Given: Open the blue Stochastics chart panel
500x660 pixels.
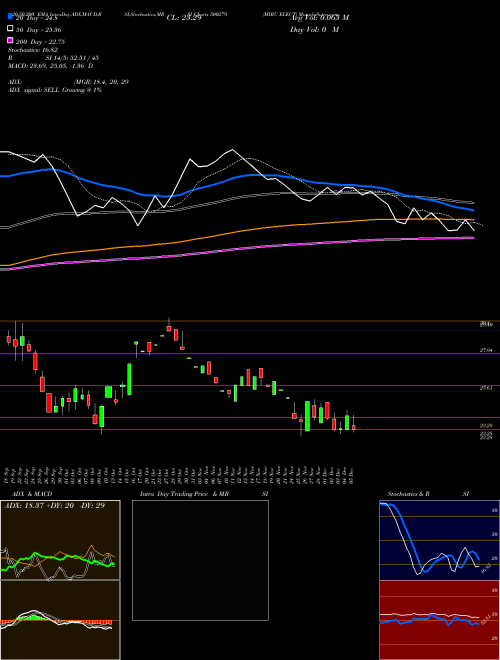Looking at the screenshot, I should tap(439, 540).
